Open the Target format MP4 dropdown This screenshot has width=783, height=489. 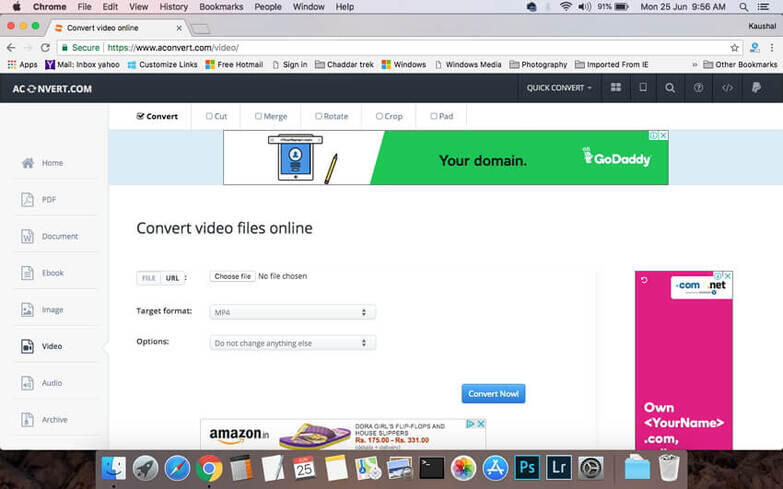tap(293, 312)
